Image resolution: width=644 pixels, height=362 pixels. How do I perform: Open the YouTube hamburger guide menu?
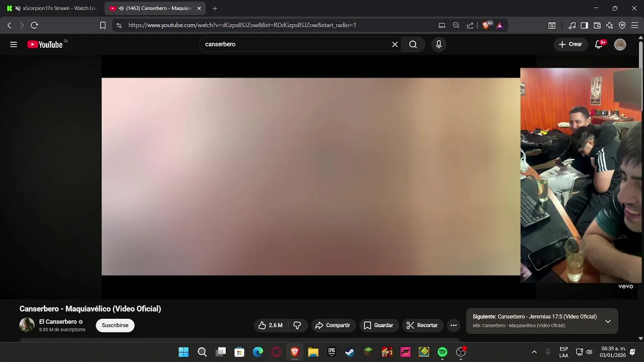click(x=14, y=44)
